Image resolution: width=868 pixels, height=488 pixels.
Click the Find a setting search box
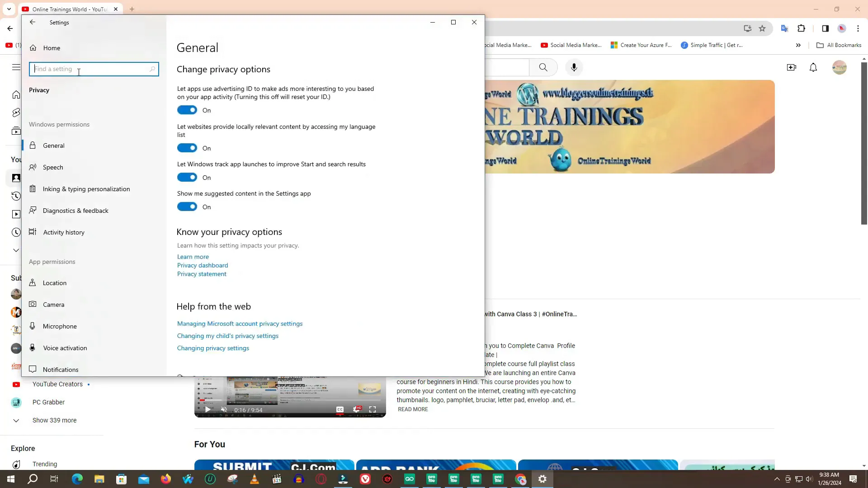(94, 69)
